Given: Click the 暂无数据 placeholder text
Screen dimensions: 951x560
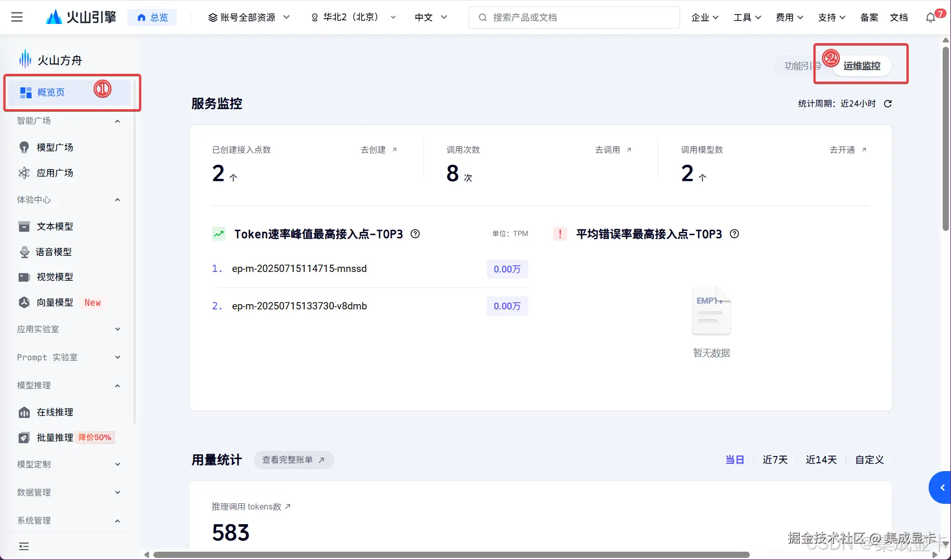Looking at the screenshot, I should (x=711, y=353).
